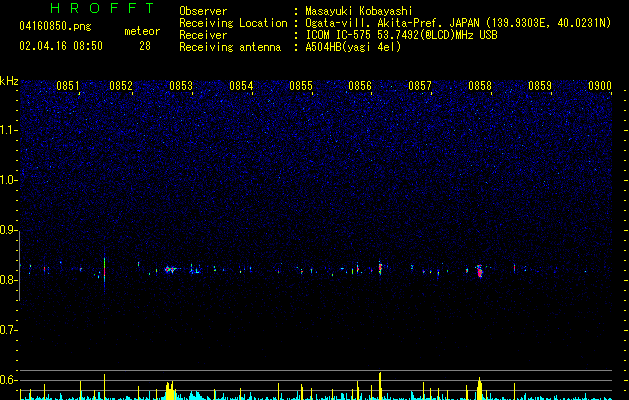Click the tall vertical echo streak before 0852
This screenshot has width=629, height=400.
tap(104, 270)
